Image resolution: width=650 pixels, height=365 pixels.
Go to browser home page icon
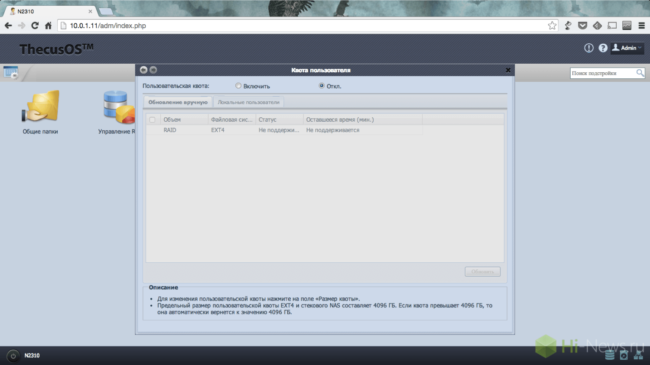click(48, 26)
